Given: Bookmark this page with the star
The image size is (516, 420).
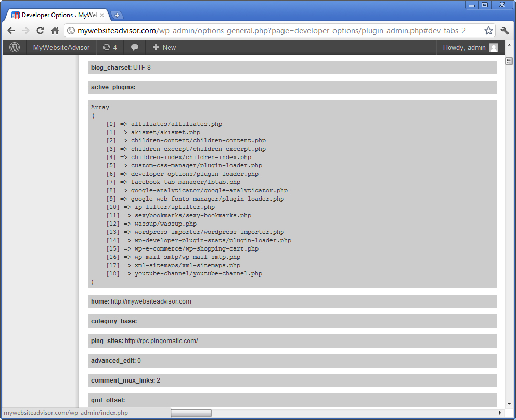Looking at the screenshot, I should point(488,31).
